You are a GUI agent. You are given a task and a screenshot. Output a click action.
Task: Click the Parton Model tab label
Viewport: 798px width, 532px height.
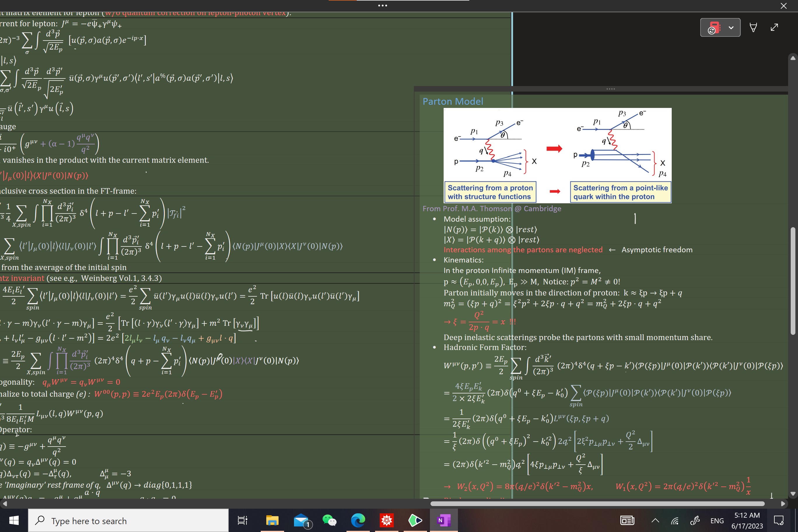(452, 100)
